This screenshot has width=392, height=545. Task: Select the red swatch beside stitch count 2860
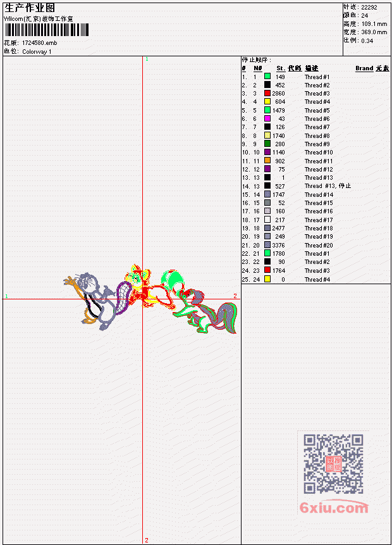click(267, 93)
